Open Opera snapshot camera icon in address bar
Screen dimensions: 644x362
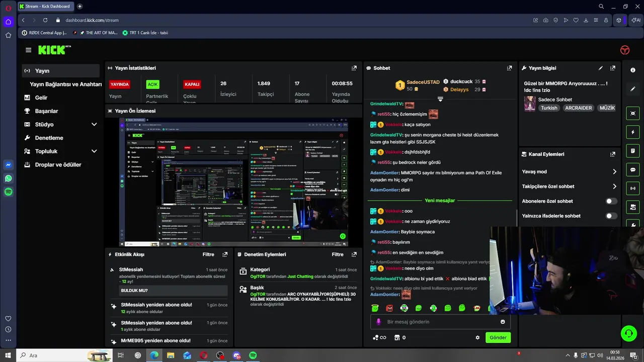click(545, 20)
